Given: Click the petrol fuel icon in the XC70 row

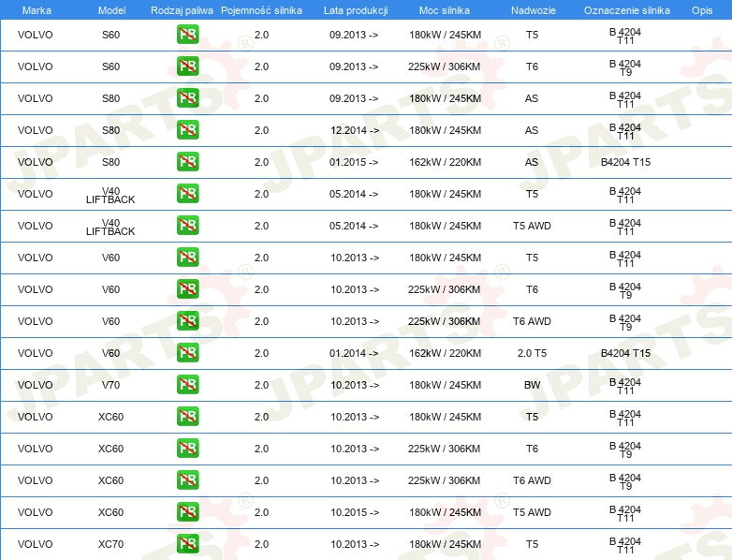Looking at the screenshot, I should click(187, 544).
